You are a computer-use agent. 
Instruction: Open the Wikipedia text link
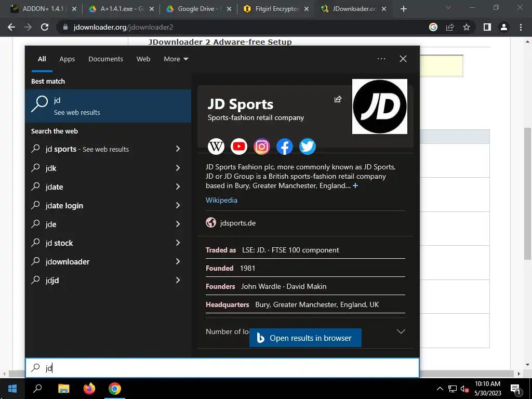[221, 200]
